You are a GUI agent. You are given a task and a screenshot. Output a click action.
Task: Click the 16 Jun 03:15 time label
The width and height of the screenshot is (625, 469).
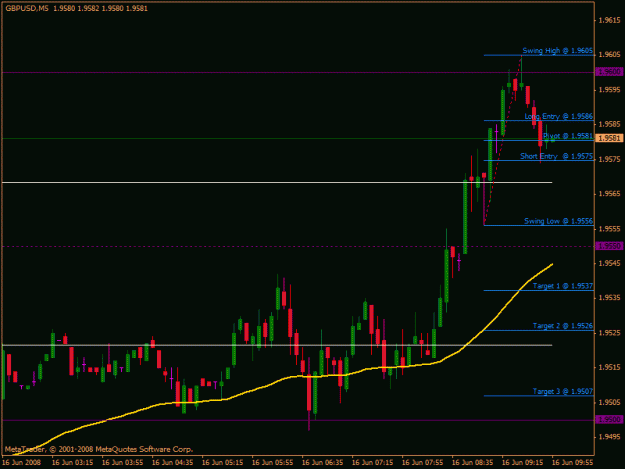click(x=73, y=463)
